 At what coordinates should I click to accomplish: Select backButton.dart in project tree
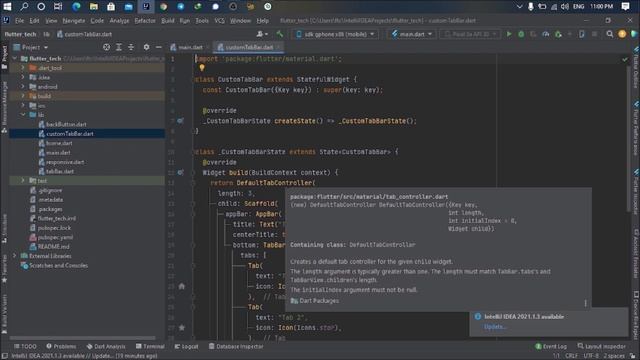coord(66,124)
